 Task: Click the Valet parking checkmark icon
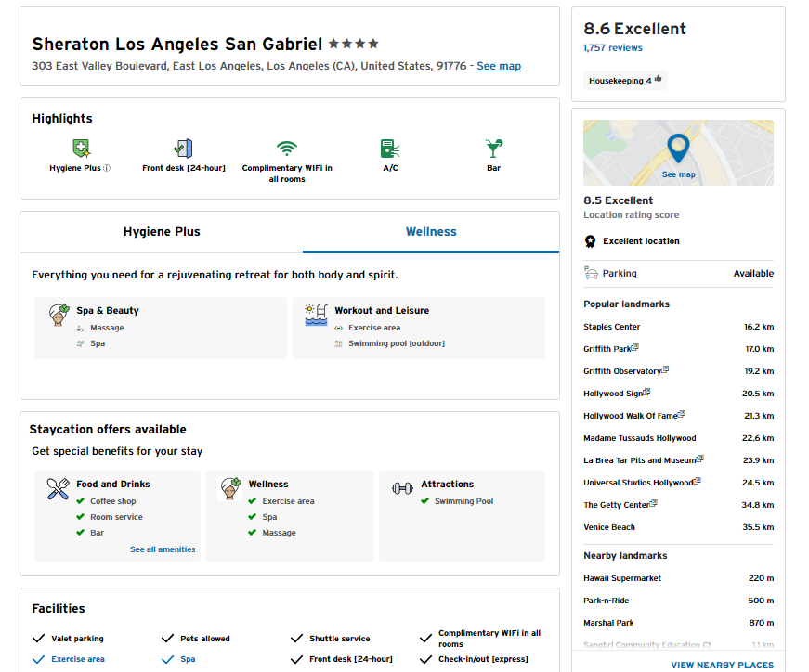39,639
